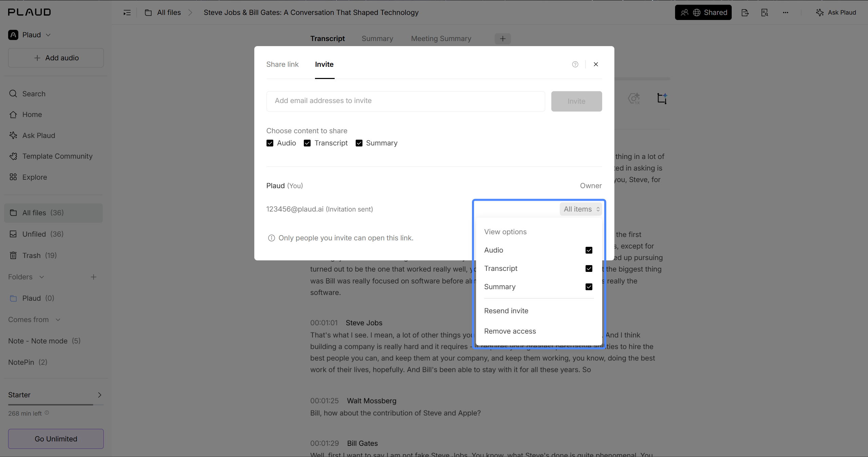This screenshot has width=868, height=457.
Task: Collapse the Folders section
Action: [x=42, y=277]
